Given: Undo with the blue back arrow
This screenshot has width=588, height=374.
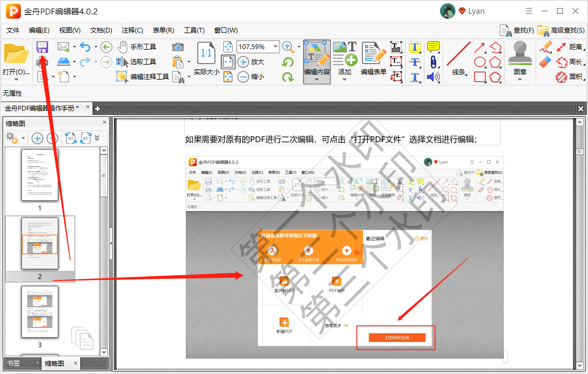Looking at the screenshot, I should point(85,47).
